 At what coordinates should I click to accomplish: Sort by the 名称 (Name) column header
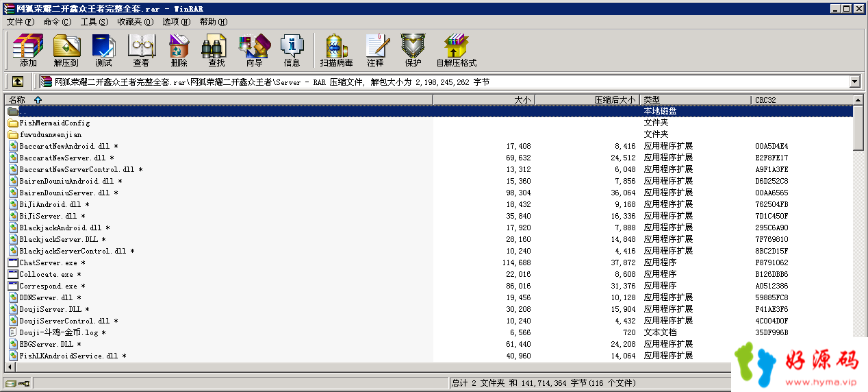click(219, 100)
